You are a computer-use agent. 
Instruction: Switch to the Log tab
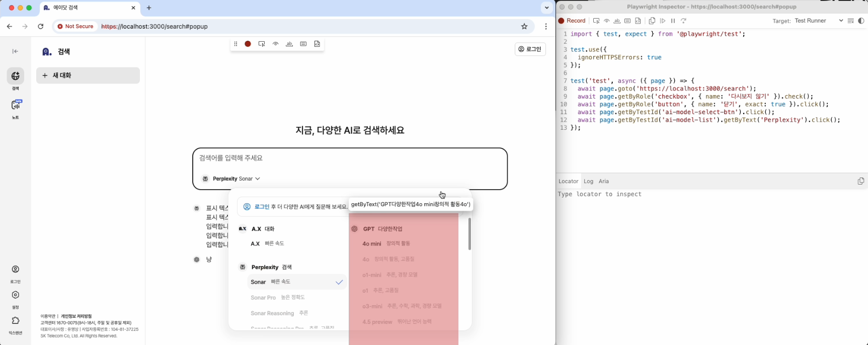coord(588,182)
